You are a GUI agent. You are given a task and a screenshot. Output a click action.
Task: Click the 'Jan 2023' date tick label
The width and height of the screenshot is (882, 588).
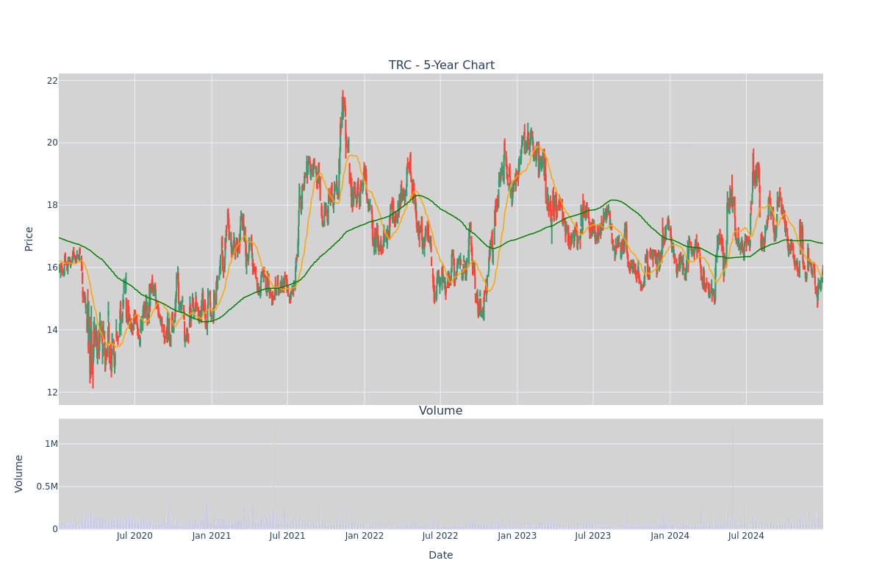[x=517, y=536]
